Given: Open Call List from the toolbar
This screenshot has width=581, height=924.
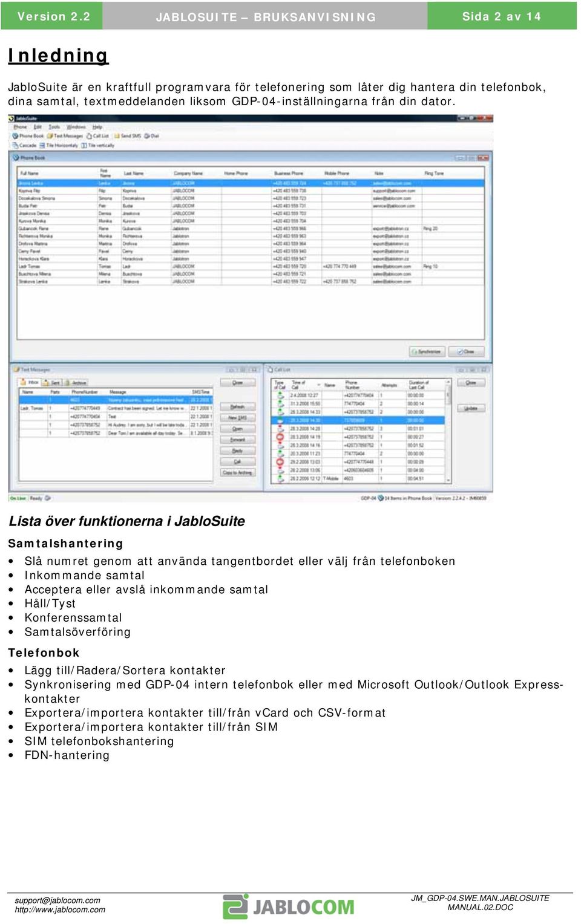Looking at the screenshot, I should [x=97, y=136].
